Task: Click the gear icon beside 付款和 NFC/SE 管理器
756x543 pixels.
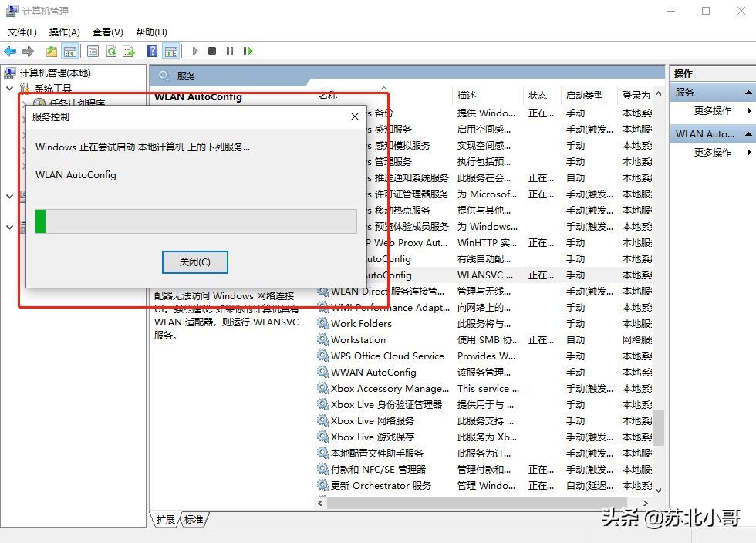Action: point(322,469)
